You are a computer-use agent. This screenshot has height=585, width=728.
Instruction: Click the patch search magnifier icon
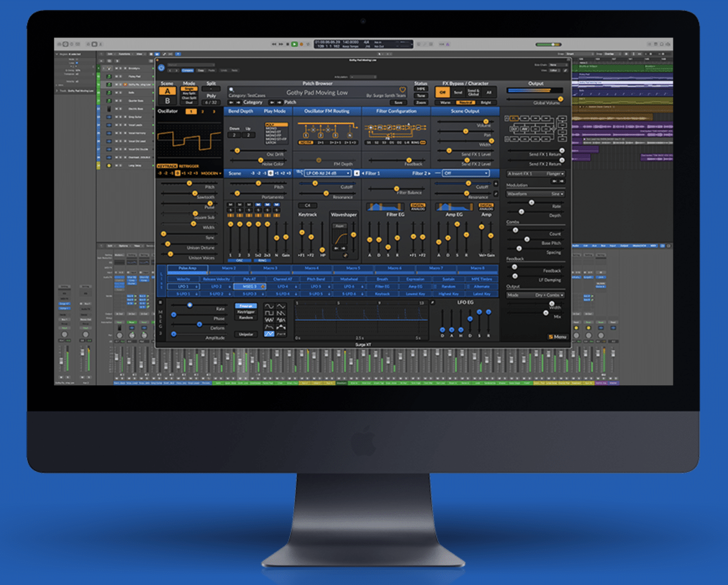[x=232, y=89]
